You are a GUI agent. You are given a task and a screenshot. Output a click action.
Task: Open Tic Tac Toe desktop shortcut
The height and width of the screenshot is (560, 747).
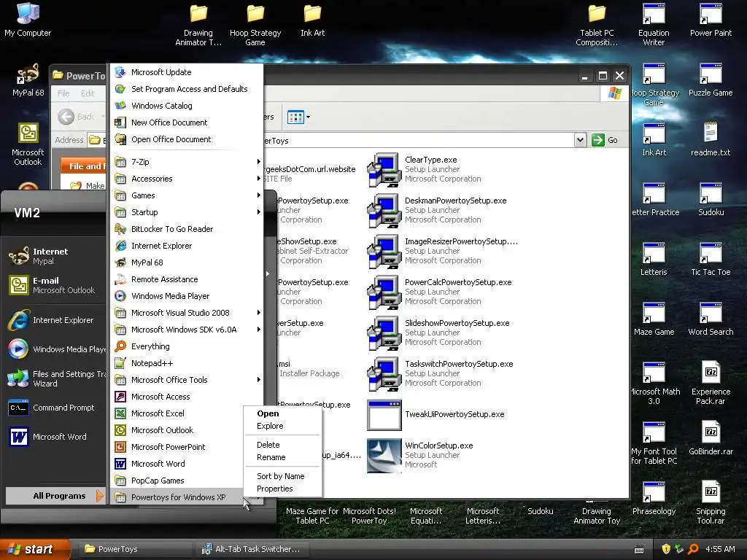click(x=711, y=259)
